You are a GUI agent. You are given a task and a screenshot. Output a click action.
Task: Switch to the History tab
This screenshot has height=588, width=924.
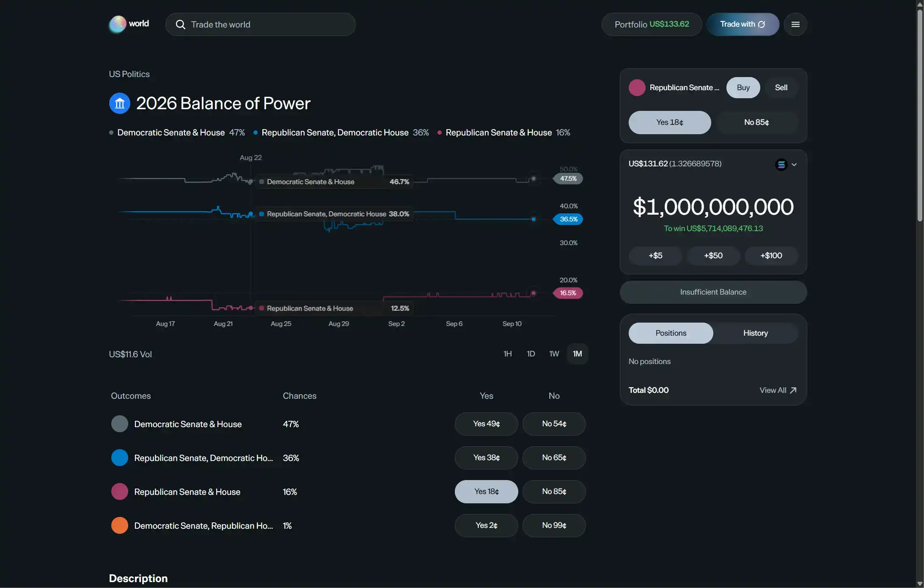tap(755, 333)
